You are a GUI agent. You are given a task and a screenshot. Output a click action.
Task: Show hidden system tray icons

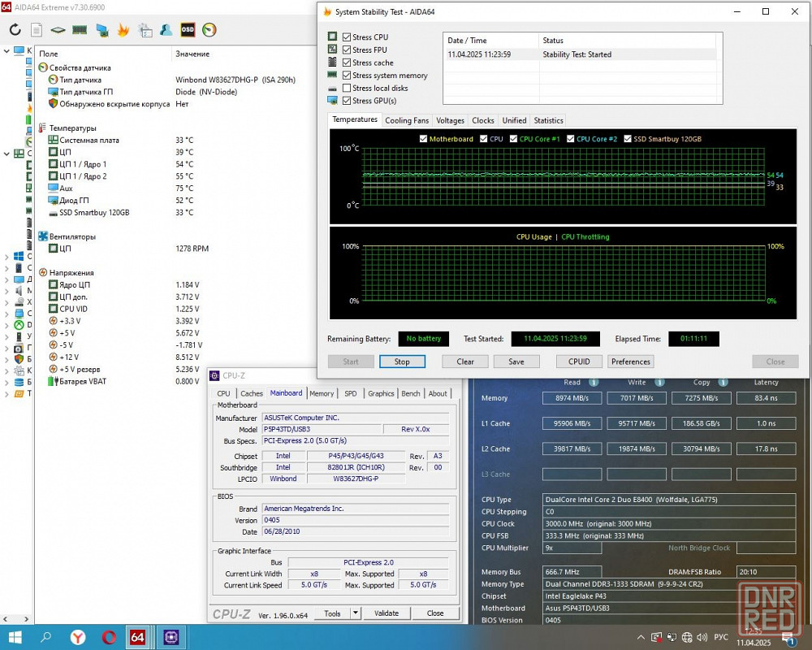click(641, 637)
